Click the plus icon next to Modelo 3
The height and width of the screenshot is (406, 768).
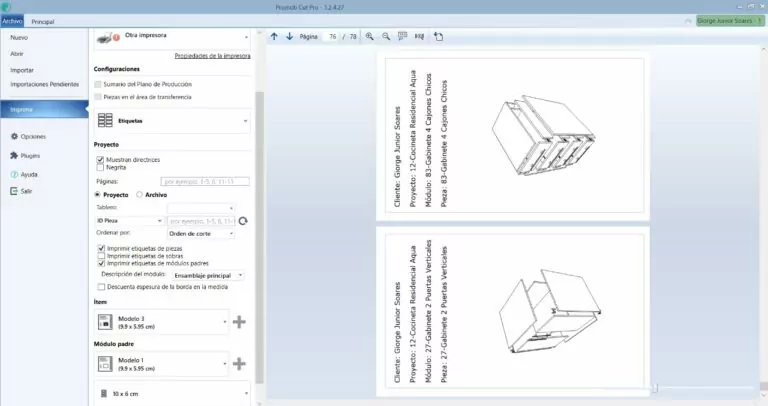[x=239, y=322]
